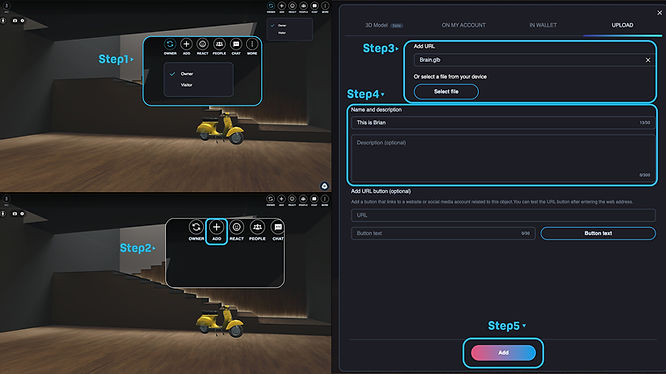Open the IN WALLET tab
The image size is (666, 374).
click(543, 25)
